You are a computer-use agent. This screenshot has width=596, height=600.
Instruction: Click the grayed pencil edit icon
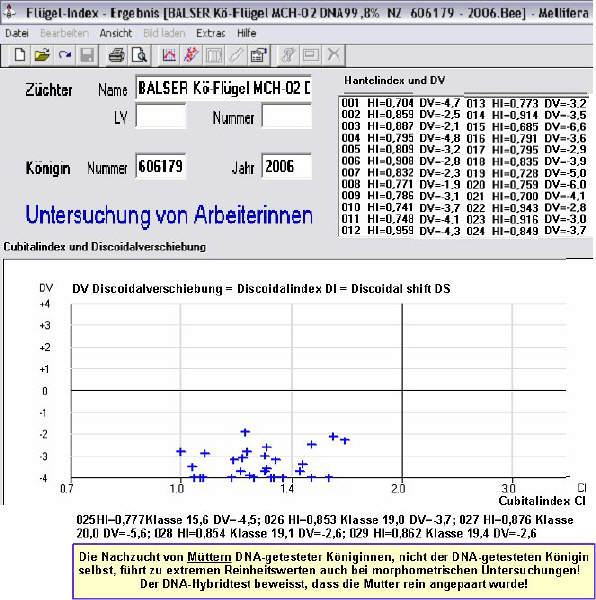(236, 55)
